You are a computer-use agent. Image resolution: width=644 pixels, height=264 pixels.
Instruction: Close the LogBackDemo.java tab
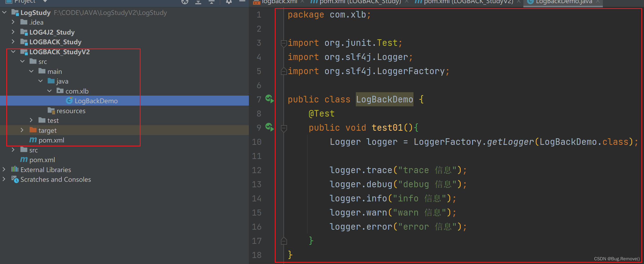coord(598,2)
